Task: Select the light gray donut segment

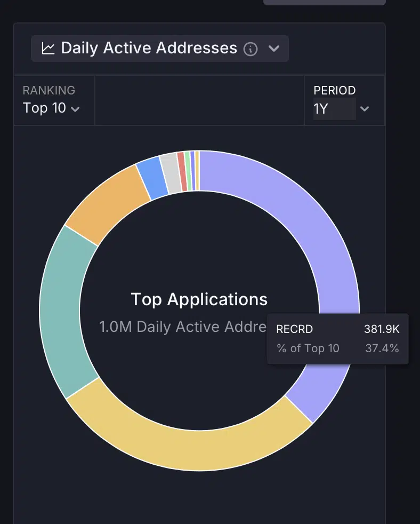Action: click(171, 173)
